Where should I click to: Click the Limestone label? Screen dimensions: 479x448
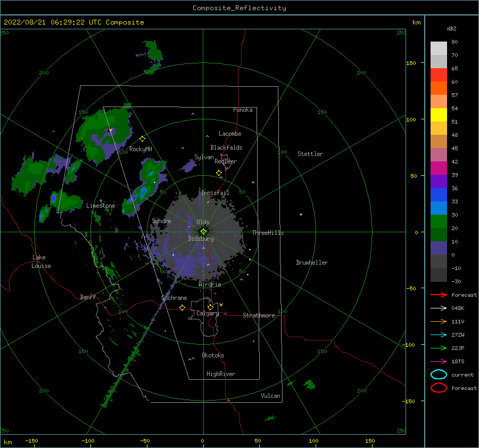pyautogui.click(x=101, y=206)
